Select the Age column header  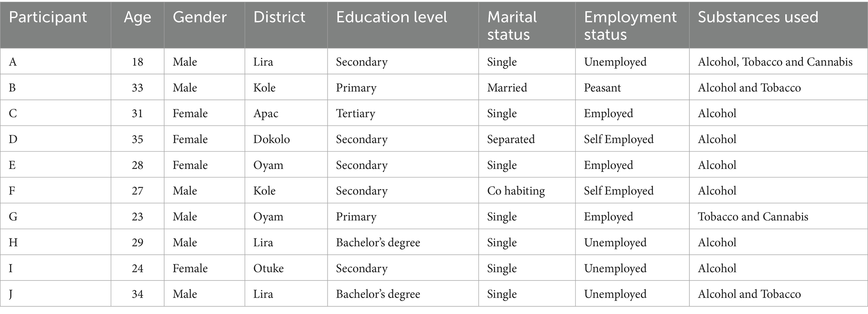coord(137,17)
